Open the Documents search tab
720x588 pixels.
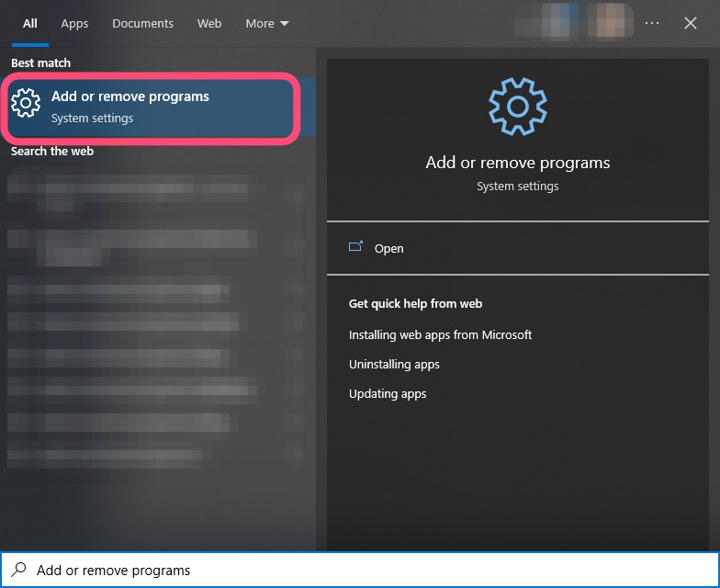pos(142,24)
